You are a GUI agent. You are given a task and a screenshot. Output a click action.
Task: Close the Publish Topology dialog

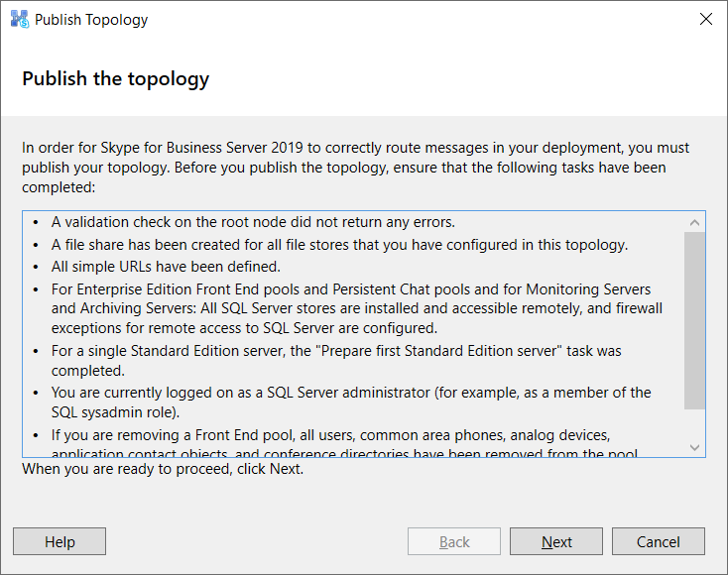point(705,19)
